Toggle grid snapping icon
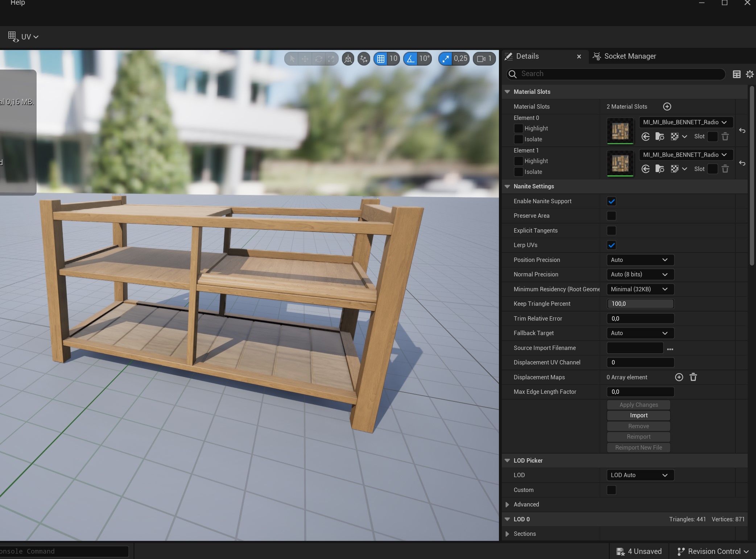 tap(381, 59)
